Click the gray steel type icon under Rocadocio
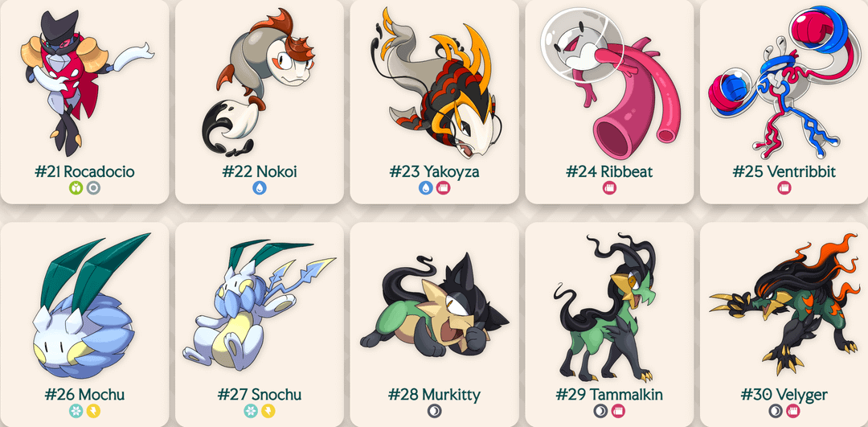This screenshot has height=427, width=868. tap(93, 188)
